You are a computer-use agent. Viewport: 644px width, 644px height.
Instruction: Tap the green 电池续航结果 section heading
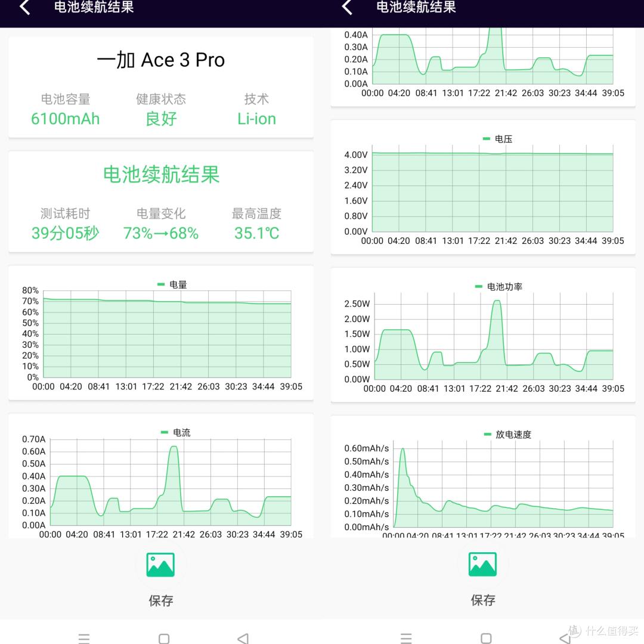pos(161,175)
